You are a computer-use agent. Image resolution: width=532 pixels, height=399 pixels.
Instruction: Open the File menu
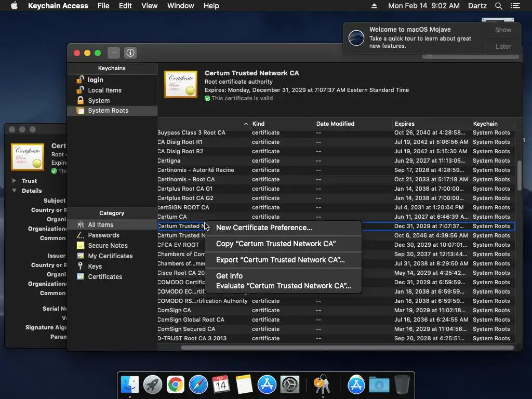103,6
